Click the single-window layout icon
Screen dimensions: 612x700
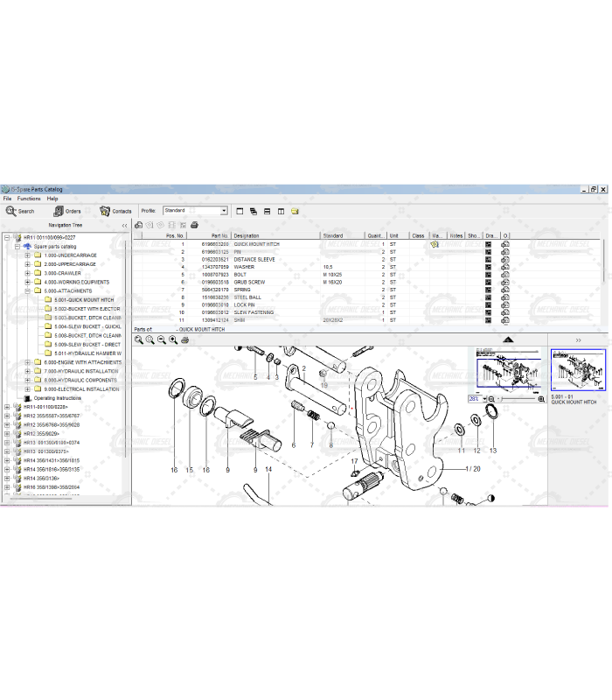240,211
